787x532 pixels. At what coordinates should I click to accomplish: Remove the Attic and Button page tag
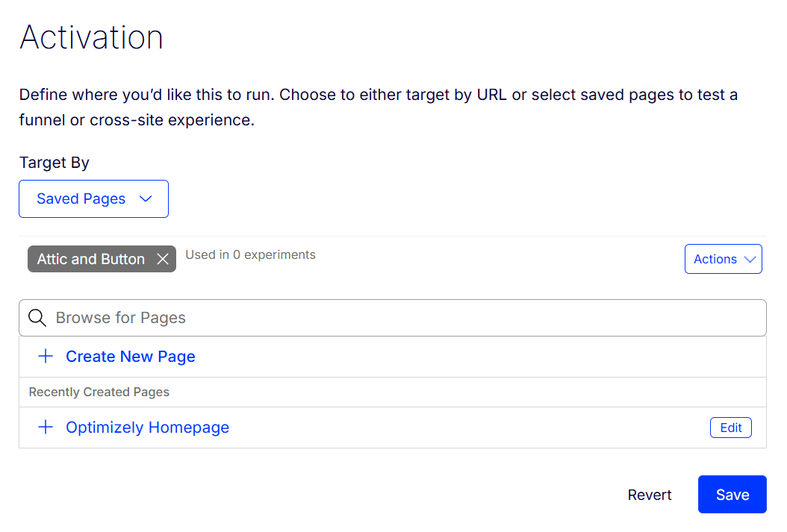[163, 259]
